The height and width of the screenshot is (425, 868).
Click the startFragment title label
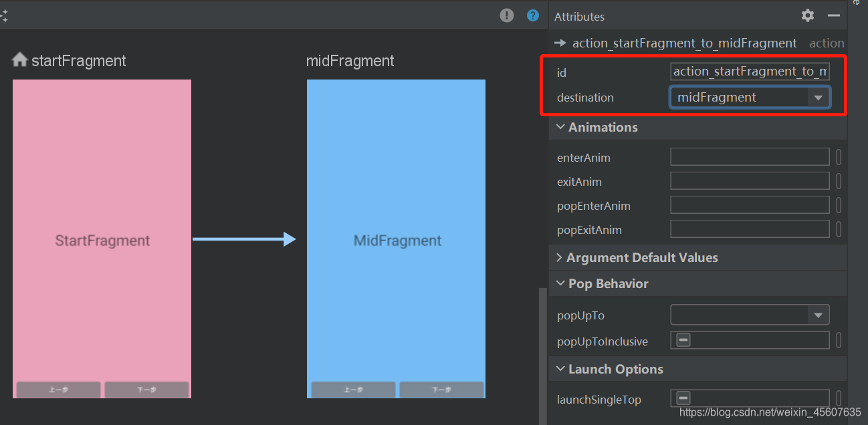click(79, 61)
